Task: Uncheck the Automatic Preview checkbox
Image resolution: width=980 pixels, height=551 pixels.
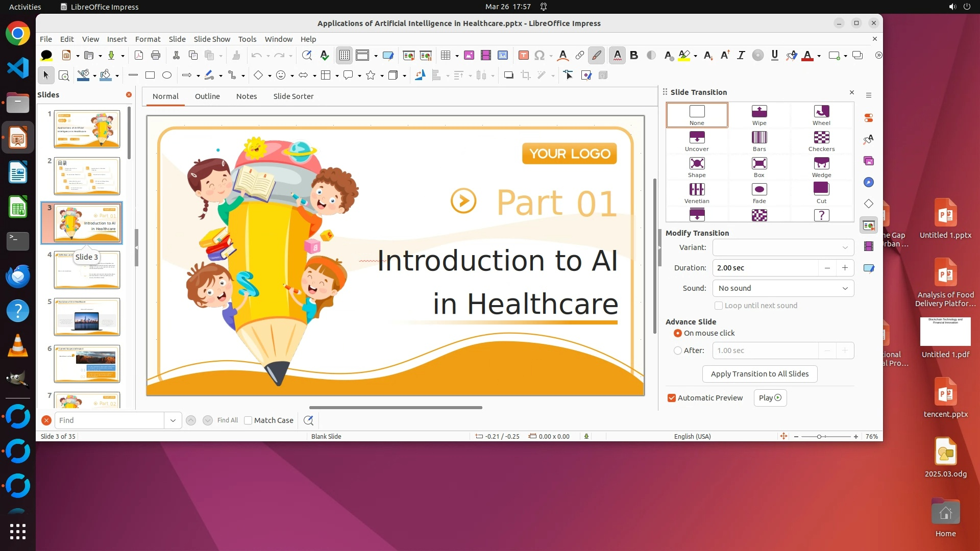Action: (672, 398)
